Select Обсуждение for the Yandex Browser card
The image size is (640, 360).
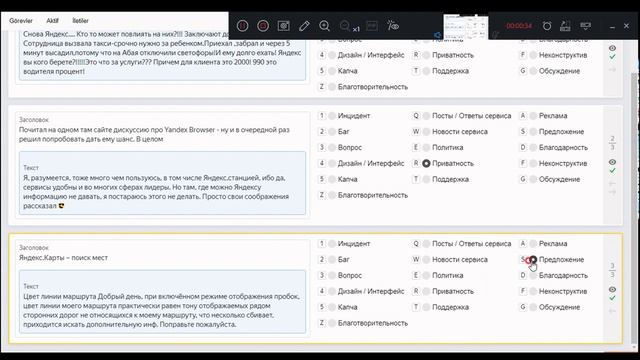(533, 179)
